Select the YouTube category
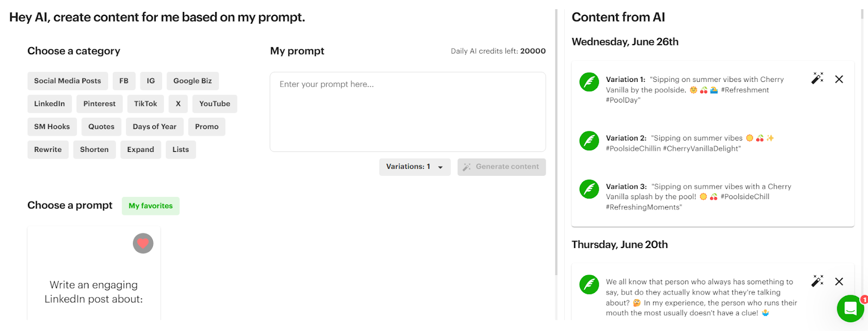868x331 pixels. [x=215, y=104]
